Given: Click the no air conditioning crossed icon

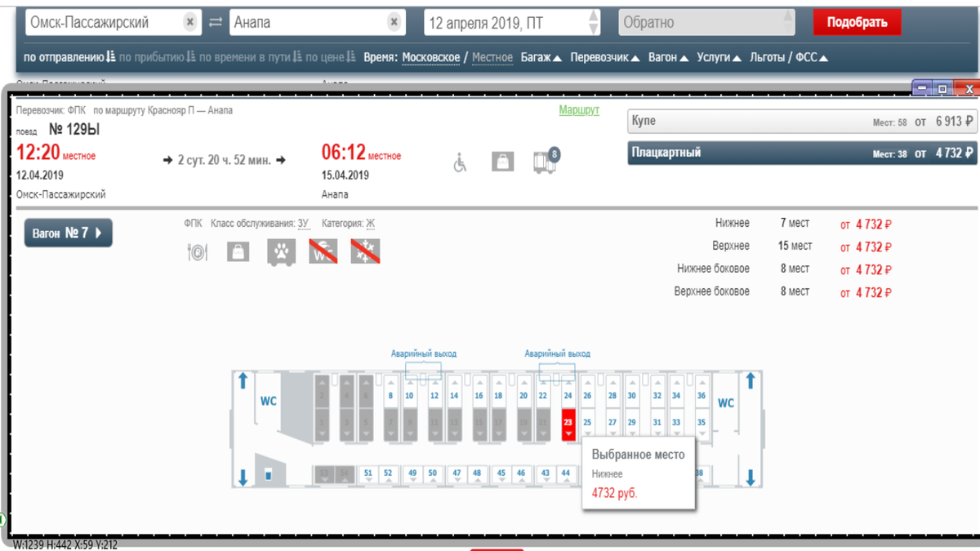Looking at the screenshot, I should (x=365, y=251).
